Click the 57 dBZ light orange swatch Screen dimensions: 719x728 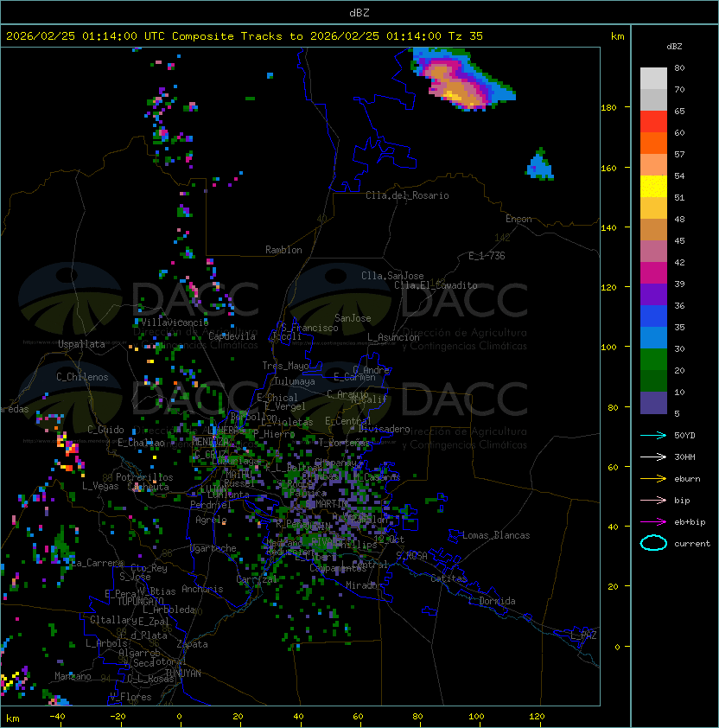click(x=653, y=165)
